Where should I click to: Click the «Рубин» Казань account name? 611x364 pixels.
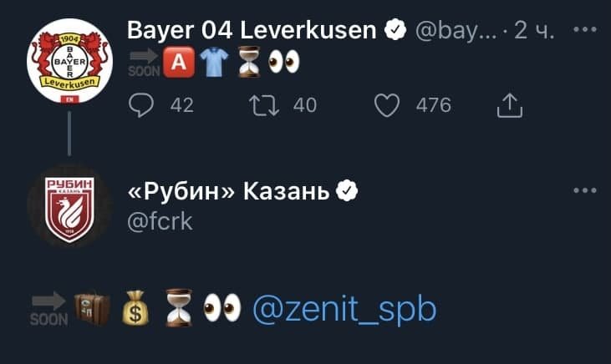click(x=229, y=192)
